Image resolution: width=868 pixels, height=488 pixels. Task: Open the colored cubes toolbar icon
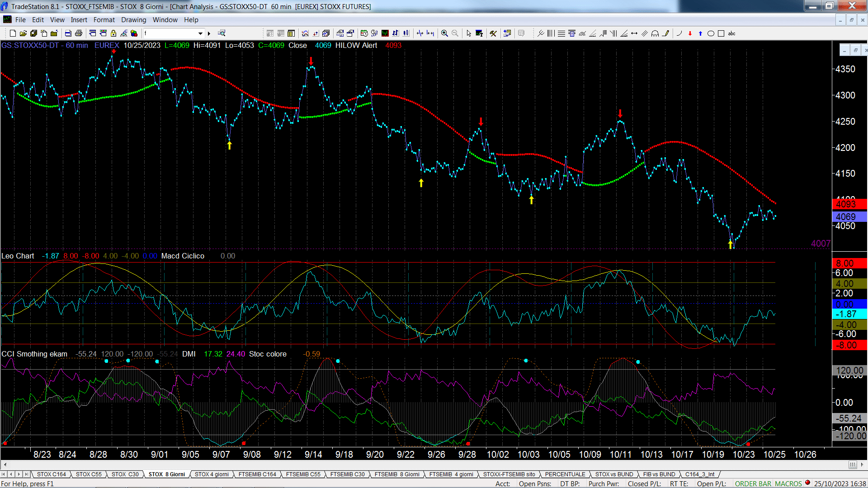(134, 33)
